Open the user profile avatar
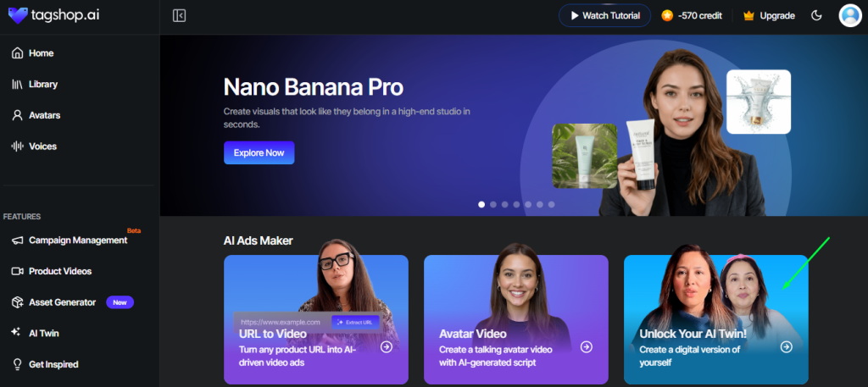The height and width of the screenshot is (387, 868). (849, 15)
